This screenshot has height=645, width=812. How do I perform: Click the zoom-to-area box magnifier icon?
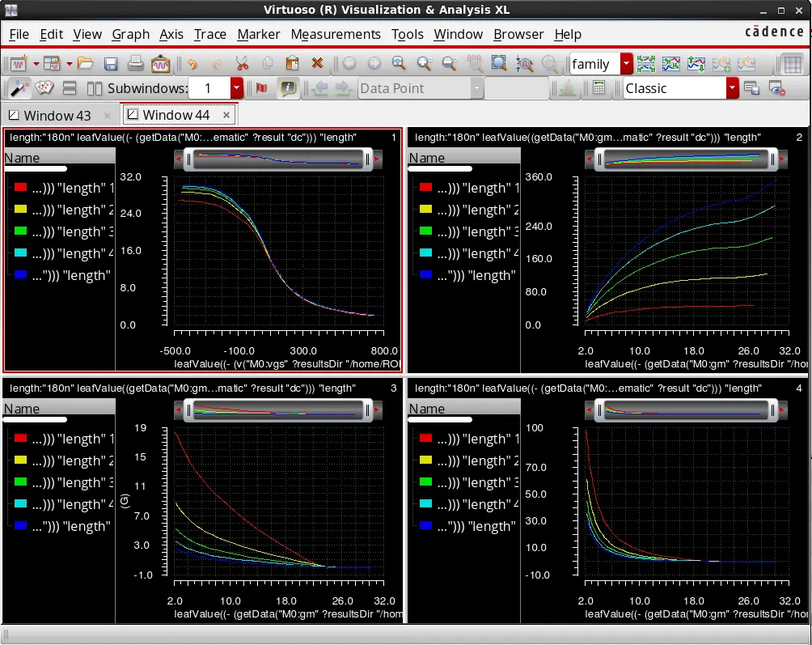click(499, 64)
